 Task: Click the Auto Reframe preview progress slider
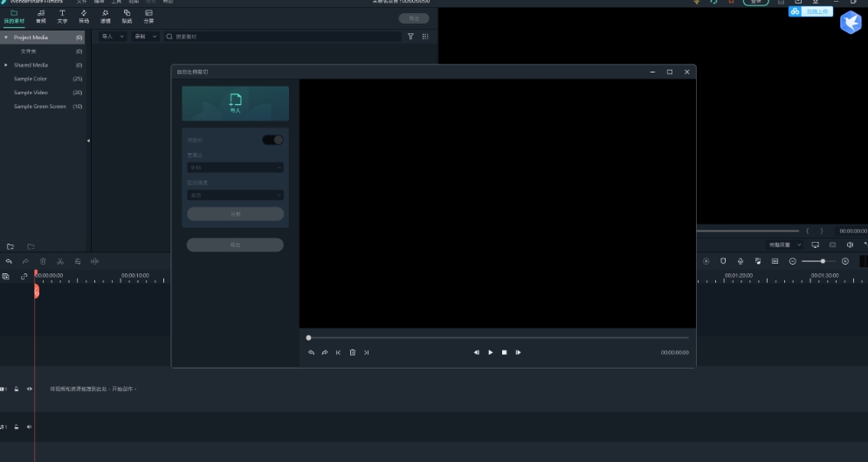pyautogui.click(x=499, y=337)
